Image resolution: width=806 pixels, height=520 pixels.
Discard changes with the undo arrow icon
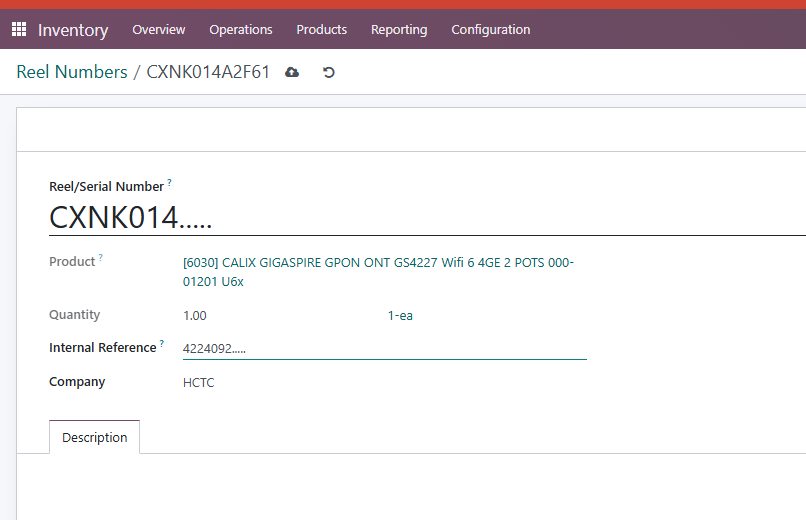pyautogui.click(x=328, y=72)
